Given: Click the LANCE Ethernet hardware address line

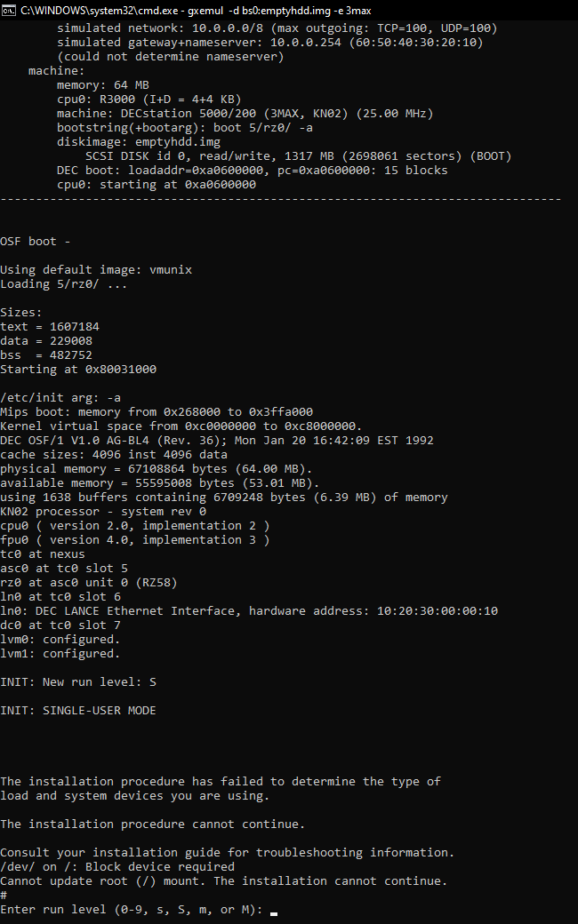Looking at the screenshot, I should [249, 611].
